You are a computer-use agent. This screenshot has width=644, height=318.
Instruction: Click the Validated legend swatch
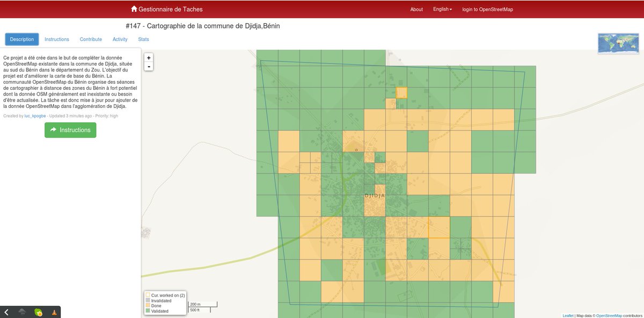coord(148,311)
